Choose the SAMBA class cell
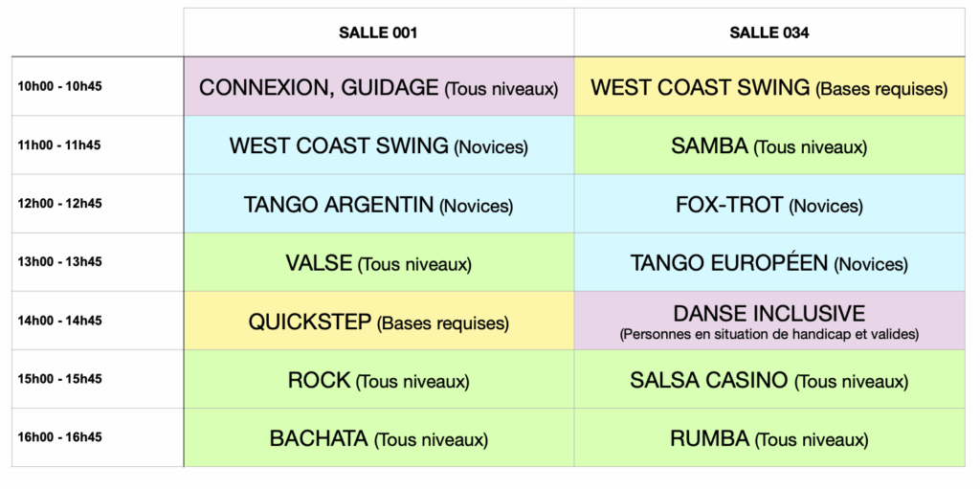Screen dimensions: 980x489 click(x=768, y=145)
